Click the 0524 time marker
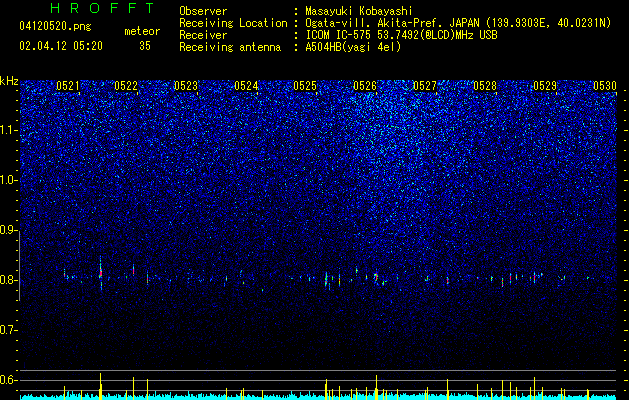Screen dimensions: 629x400 pos(246,86)
